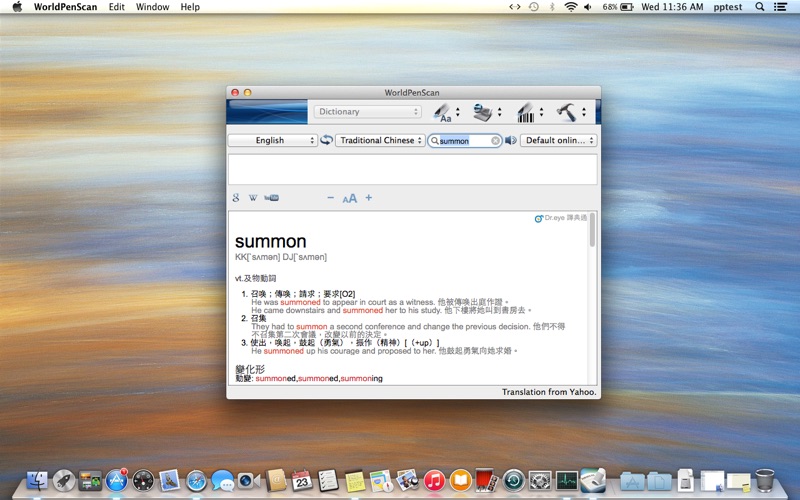800x500 pixels.
Task: Open Activity Monitor from the dock
Action: (x=566, y=481)
